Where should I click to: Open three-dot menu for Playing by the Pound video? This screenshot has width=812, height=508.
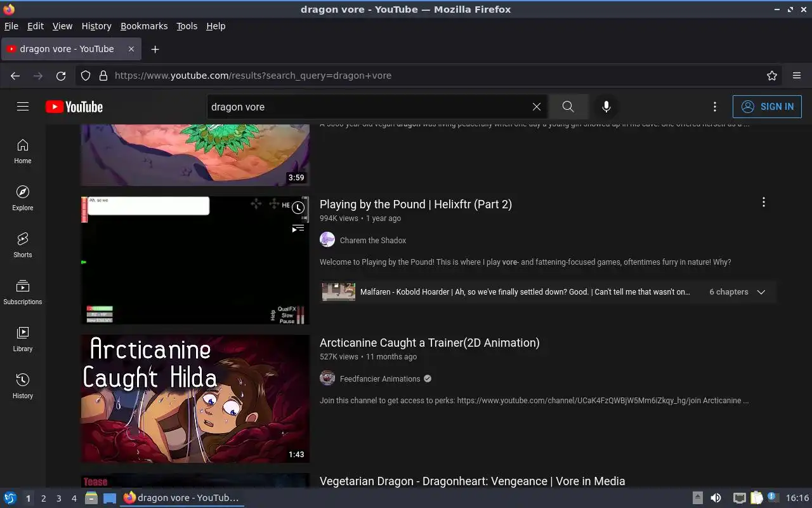point(764,202)
